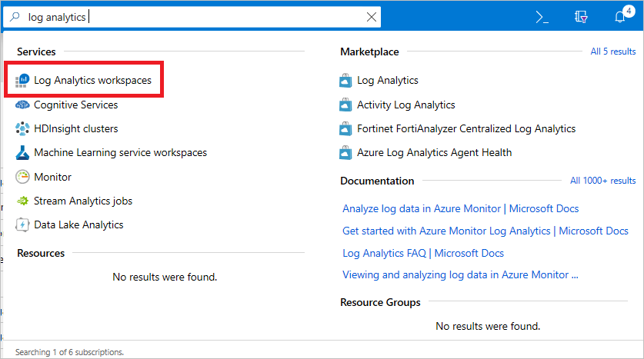Viewport: 644px width, 359px height.
Task: View all 5 Marketplace results
Action: (612, 52)
